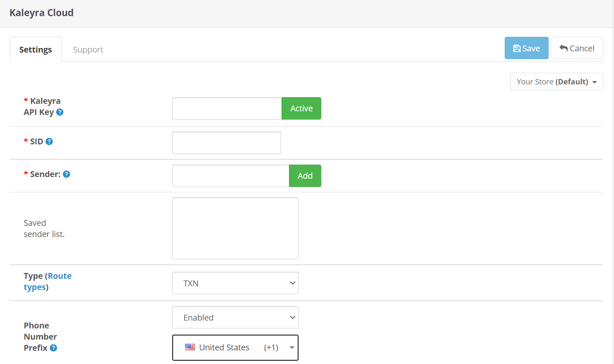
Task: Click the Kaleyra Cloud page heading
Action: pos(41,13)
